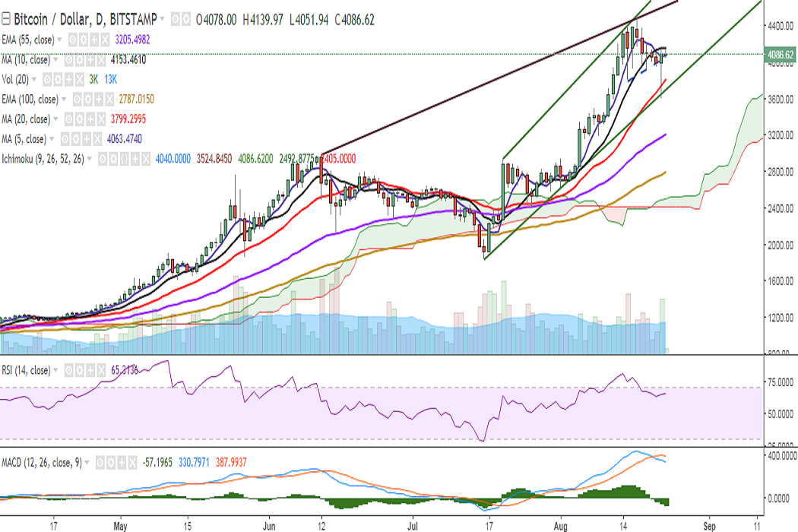Expand MA (5, close) dropdown arrow
798x532 pixels.
(52, 138)
